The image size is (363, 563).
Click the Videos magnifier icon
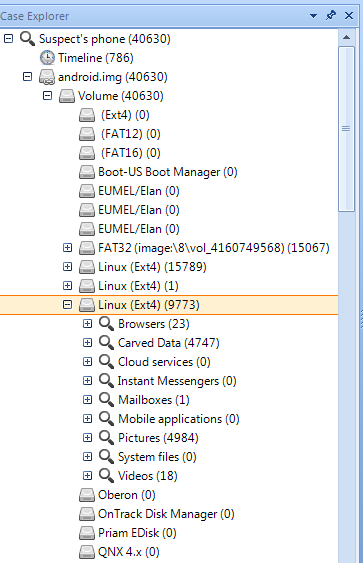point(107,476)
